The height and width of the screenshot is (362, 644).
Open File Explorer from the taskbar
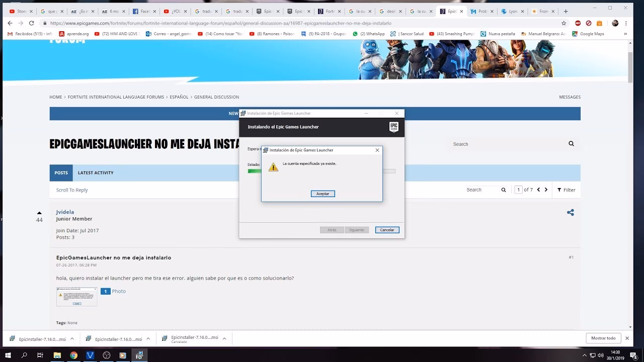(57, 355)
